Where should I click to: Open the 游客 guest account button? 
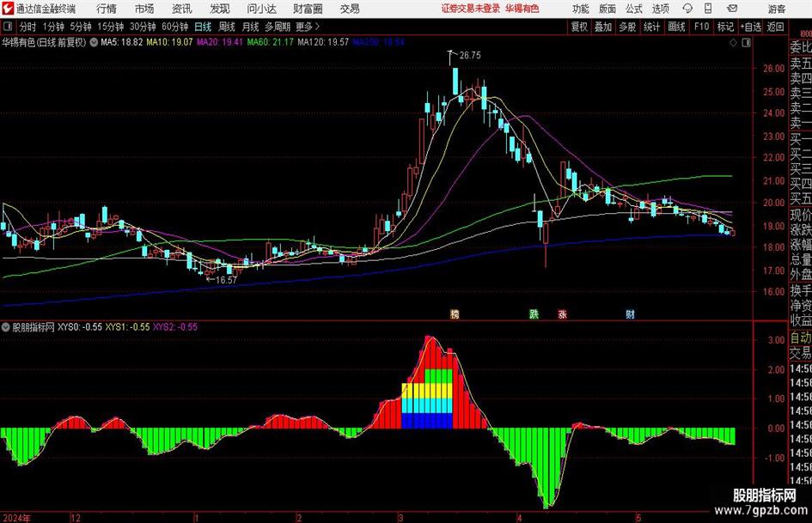tap(777, 9)
